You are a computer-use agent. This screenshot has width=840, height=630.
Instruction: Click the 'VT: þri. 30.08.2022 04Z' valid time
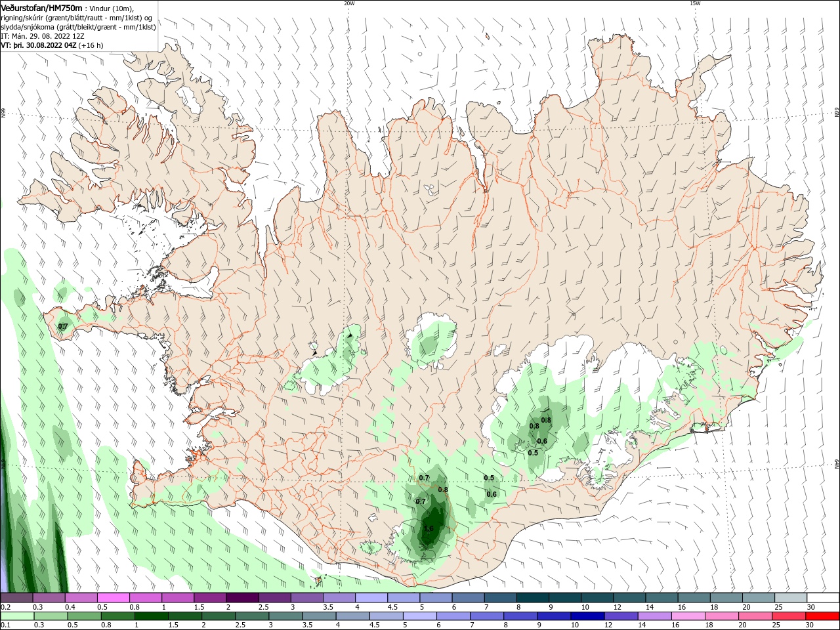click(x=39, y=46)
